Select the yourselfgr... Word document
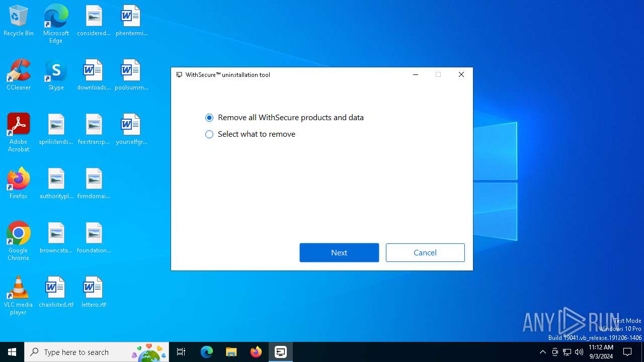The height and width of the screenshot is (362, 644). [x=131, y=129]
